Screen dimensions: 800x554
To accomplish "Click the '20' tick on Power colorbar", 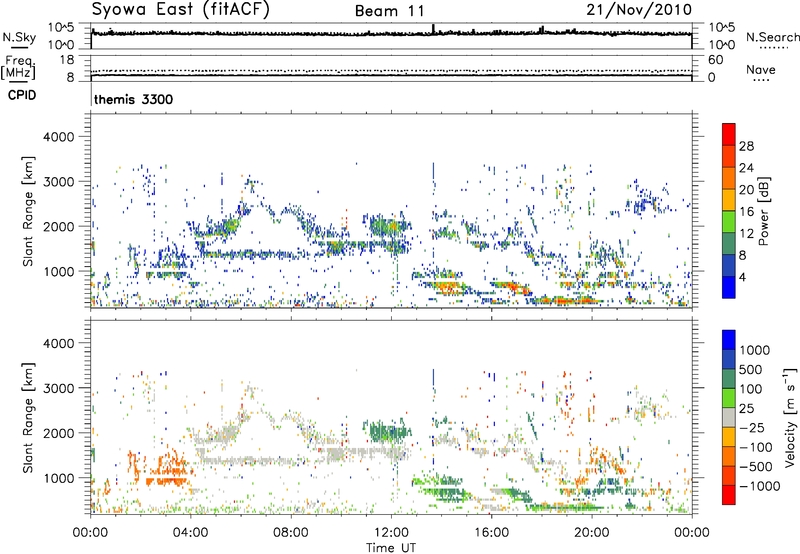I will (x=746, y=190).
